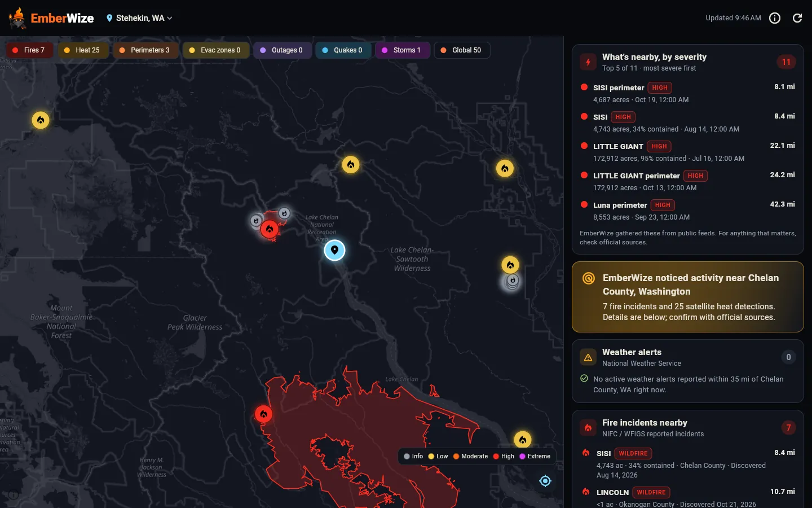Click the Extreme magenta swatch in the legend
This screenshot has height=508, width=812.
coord(522,457)
